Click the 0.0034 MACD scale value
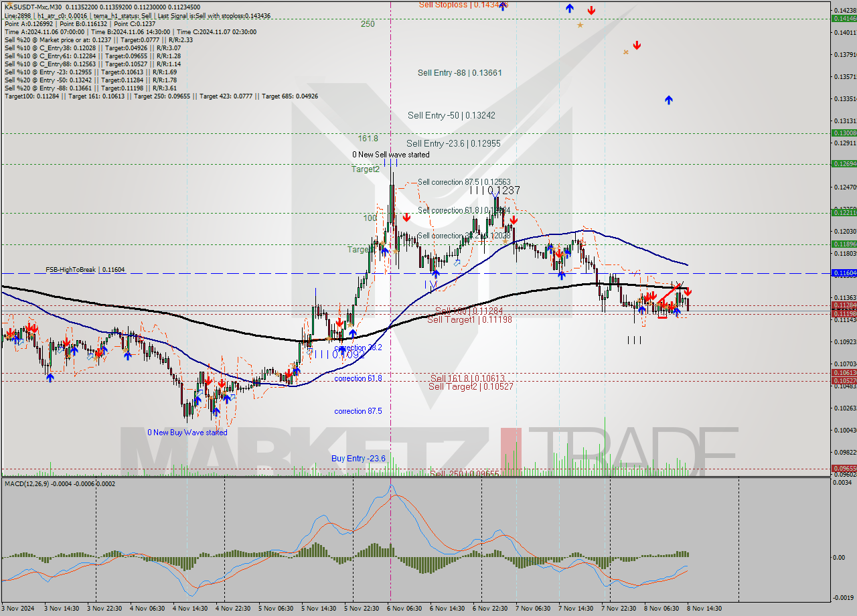This screenshot has width=857, height=616. pyautogui.click(x=842, y=483)
